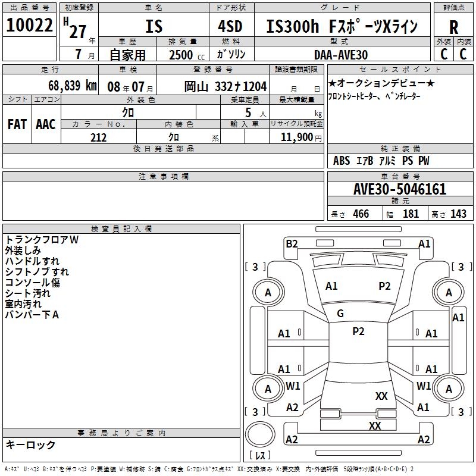The height and width of the screenshot is (476, 476).
Task: Select inspection date 08年07月
Action: [x=130, y=87]
